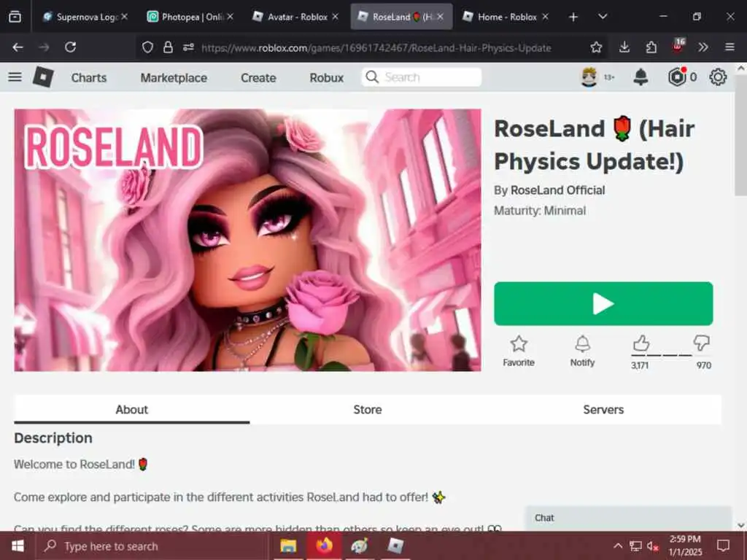This screenshot has height=560, width=747.
Task: Click the taskbar clock showing 2:59 PM
Action: pyautogui.click(x=686, y=545)
